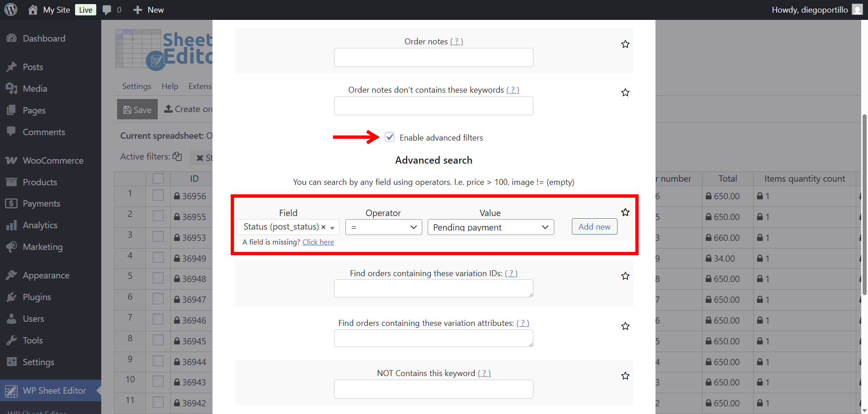
Task: Open the WordPress logo menu
Action: click(x=11, y=9)
